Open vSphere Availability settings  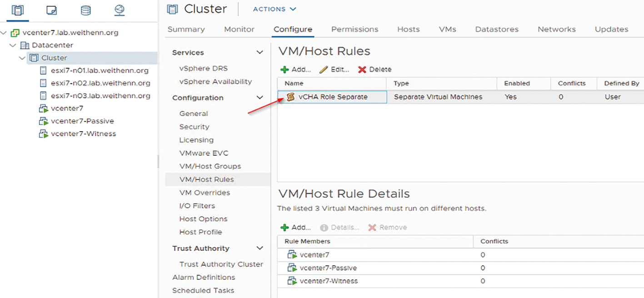215,82
